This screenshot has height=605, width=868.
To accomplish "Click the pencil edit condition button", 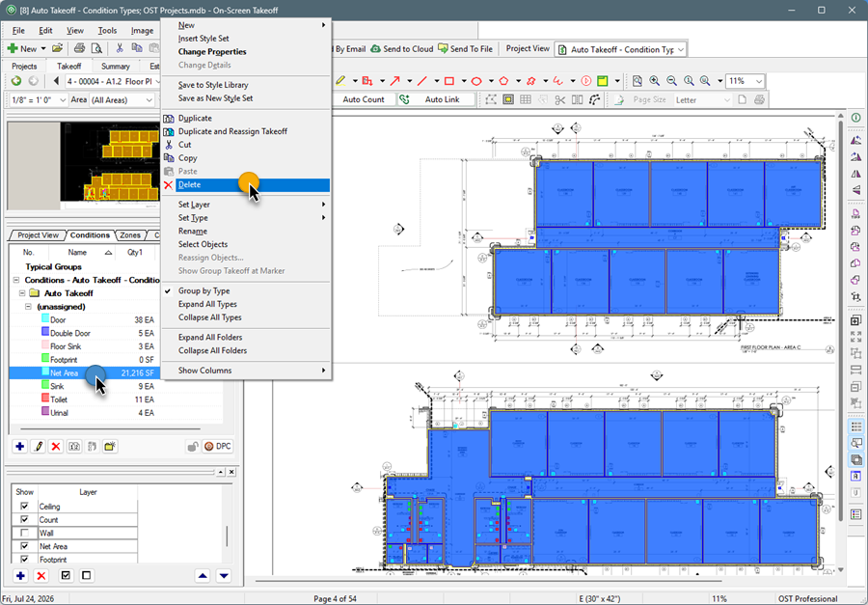I will 38,446.
